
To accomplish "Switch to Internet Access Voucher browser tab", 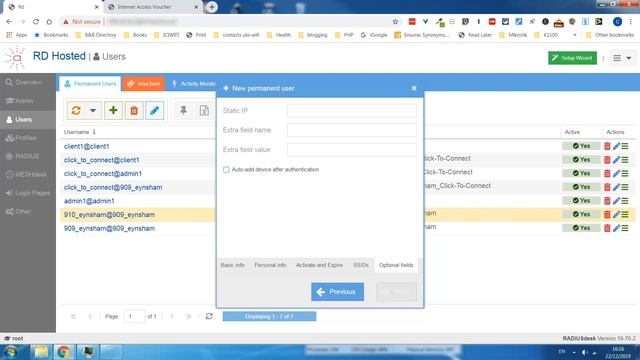I will pyautogui.click(x=153, y=7).
